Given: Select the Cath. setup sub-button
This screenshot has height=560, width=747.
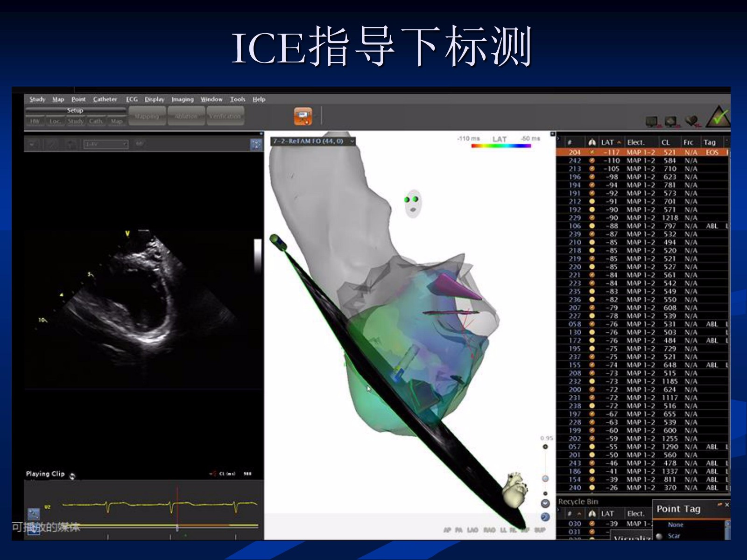Looking at the screenshot, I should pos(96,121).
